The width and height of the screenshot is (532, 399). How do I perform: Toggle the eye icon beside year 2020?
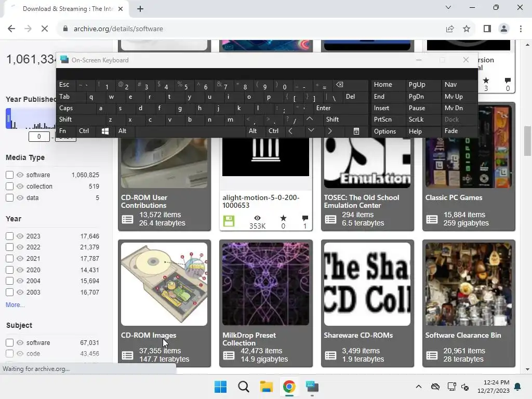pyautogui.click(x=20, y=270)
